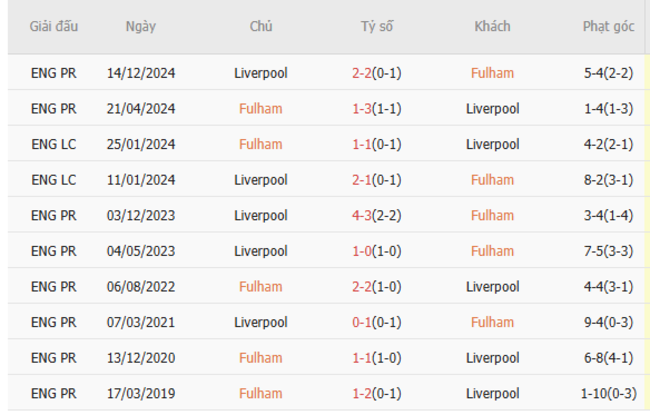
Task: Open the 4-3(2-2) score link
Action: [x=377, y=215]
